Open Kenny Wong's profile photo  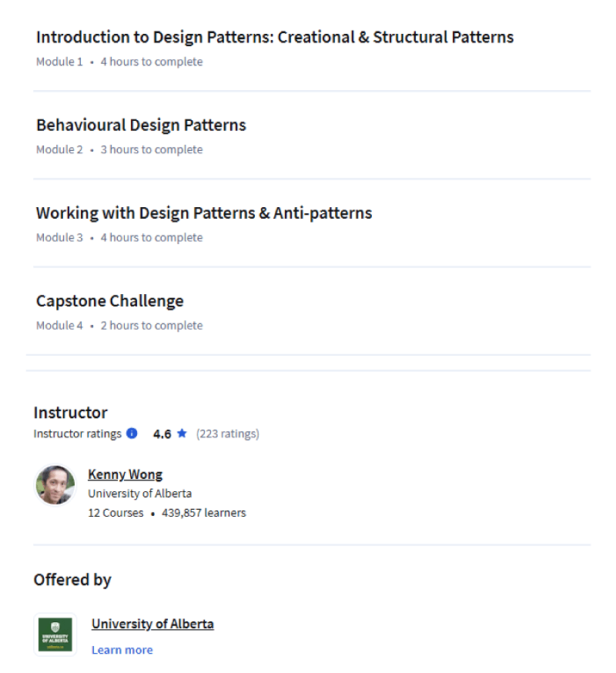[x=55, y=485]
